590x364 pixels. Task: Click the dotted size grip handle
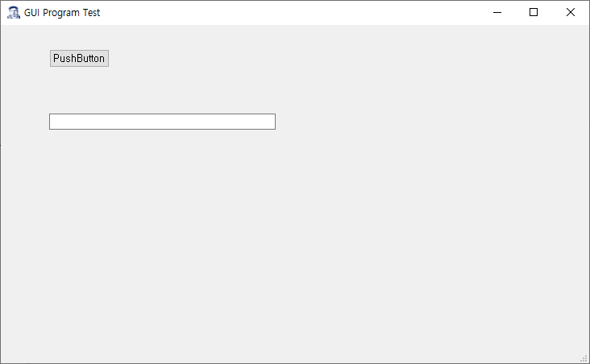[584, 358]
